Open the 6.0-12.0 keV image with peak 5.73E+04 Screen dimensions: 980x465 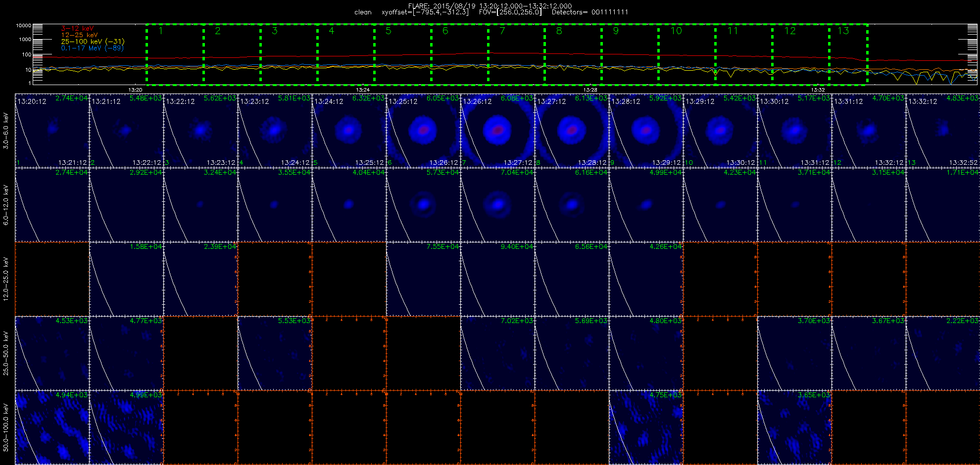[x=423, y=205]
